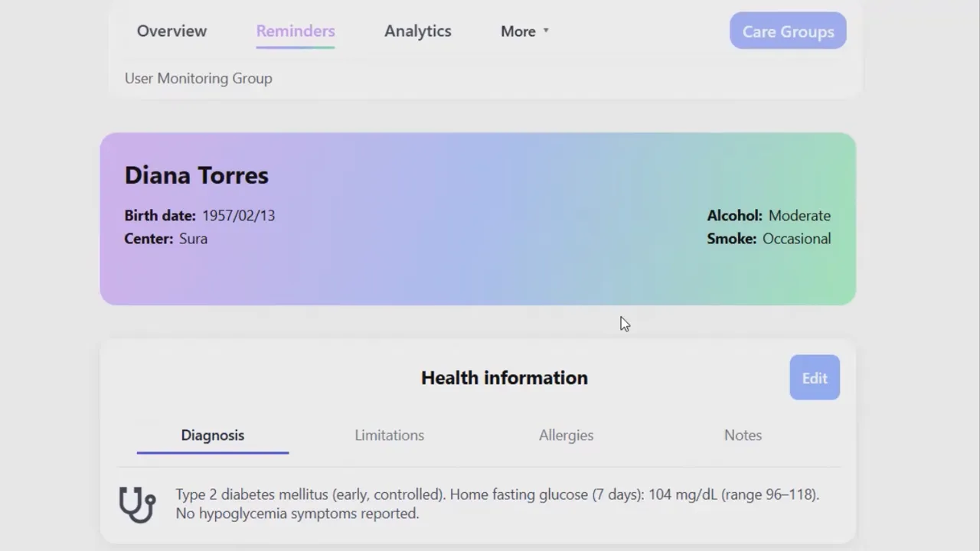
Task: Click the Type 2 diabetes diagnosis entry
Action: click(x=497, y=504)
